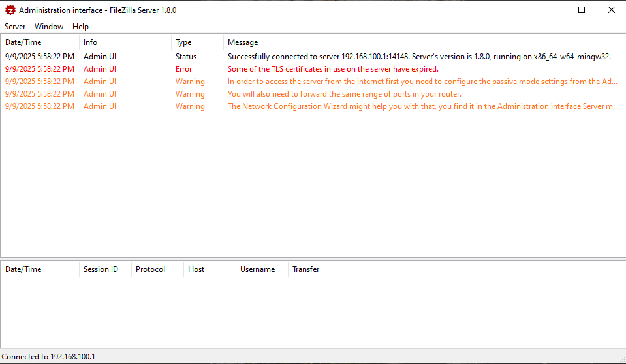Image resolution: width=626 pixels, height=364 pixels.
Task: Select the 'forward the same range of ports' warning
Action: click(345, 94)
